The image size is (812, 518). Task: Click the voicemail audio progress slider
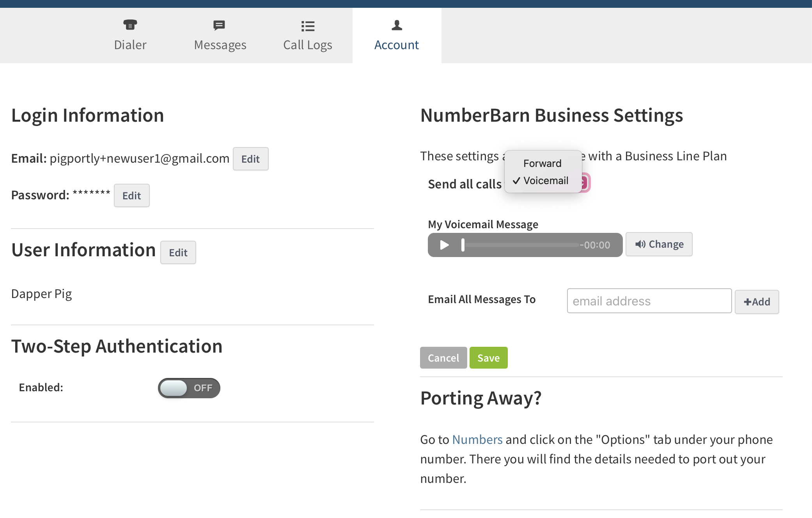click(x=521, y=245)
